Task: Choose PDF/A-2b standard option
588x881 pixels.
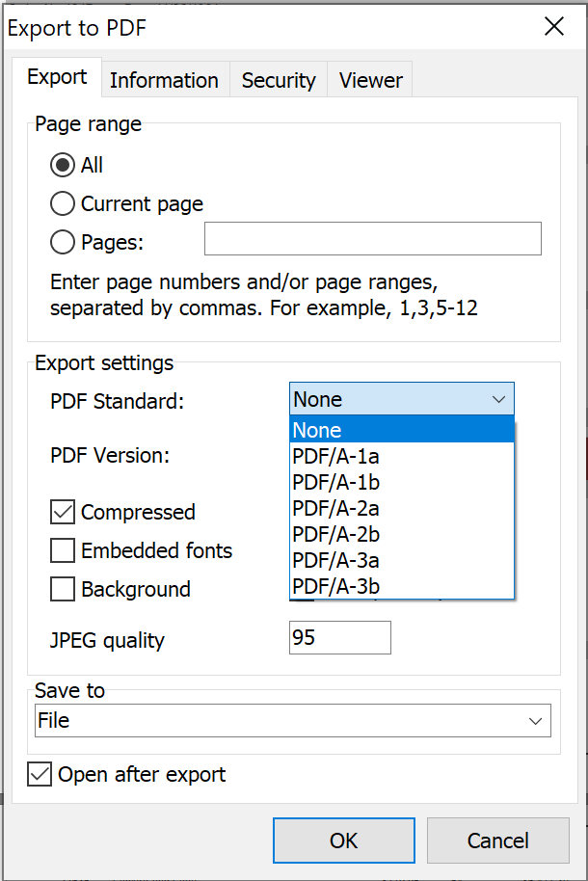Action: click(x=401, y=534)
